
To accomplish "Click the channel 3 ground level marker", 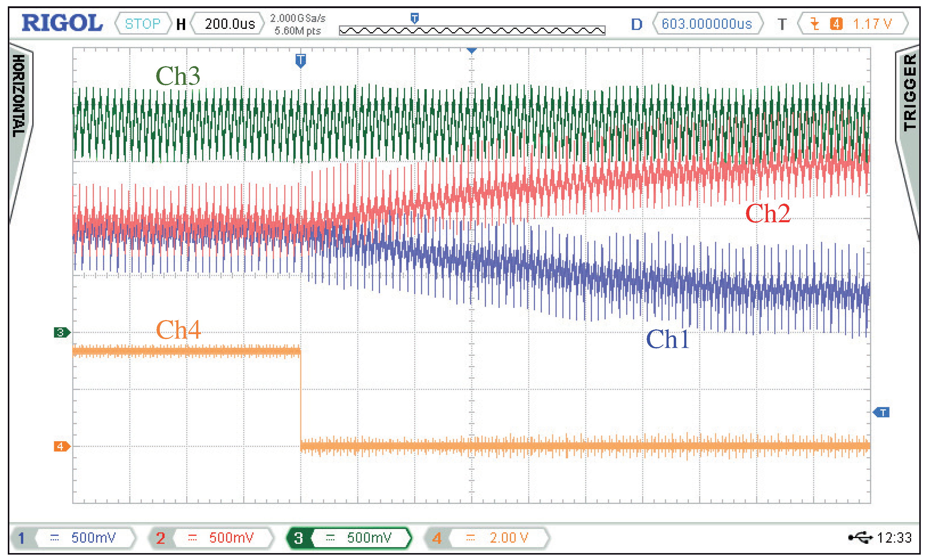I will 61,332.
